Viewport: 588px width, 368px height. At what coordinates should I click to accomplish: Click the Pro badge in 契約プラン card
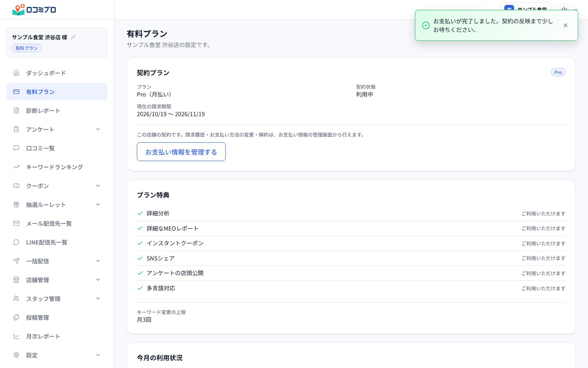point(558,72)
